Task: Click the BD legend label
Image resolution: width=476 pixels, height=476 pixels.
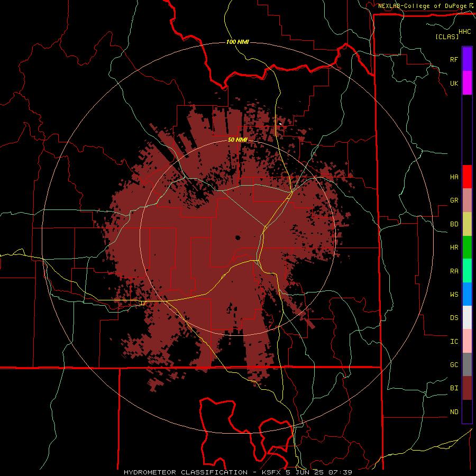Action: [x=454, y=224]
